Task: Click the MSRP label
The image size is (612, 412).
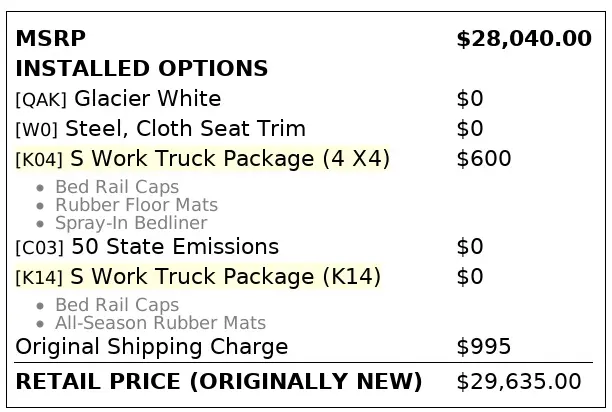Action: click(51, 39)
